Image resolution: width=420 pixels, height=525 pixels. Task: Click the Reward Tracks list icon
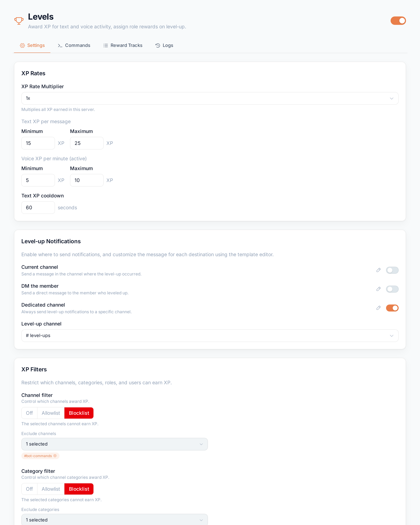105,45
